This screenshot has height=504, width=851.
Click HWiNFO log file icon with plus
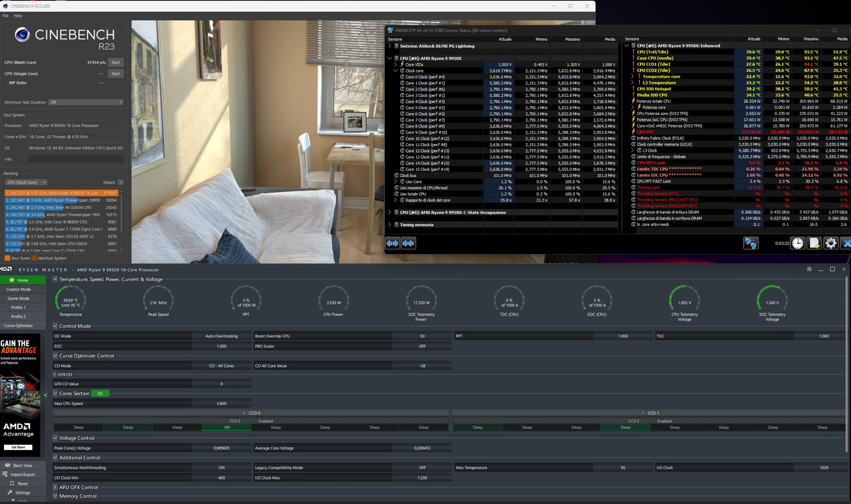[814, 243]
